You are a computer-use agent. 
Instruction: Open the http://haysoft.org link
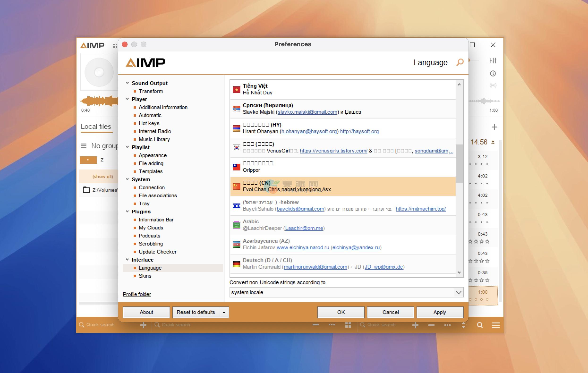[359, 131]
